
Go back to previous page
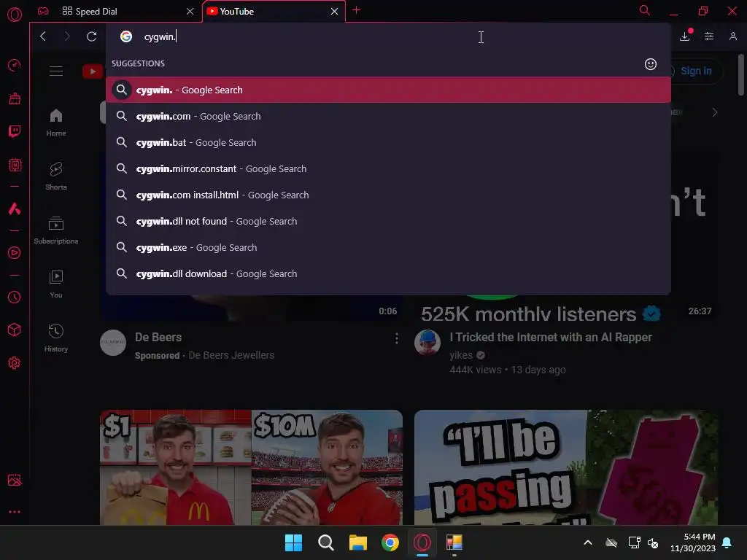(x=43, y=36)
